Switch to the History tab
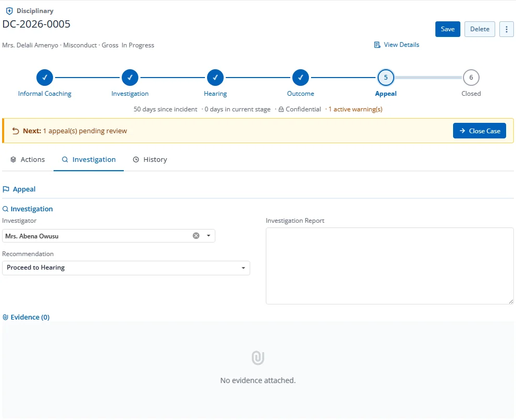 click(x=150, y=160)
